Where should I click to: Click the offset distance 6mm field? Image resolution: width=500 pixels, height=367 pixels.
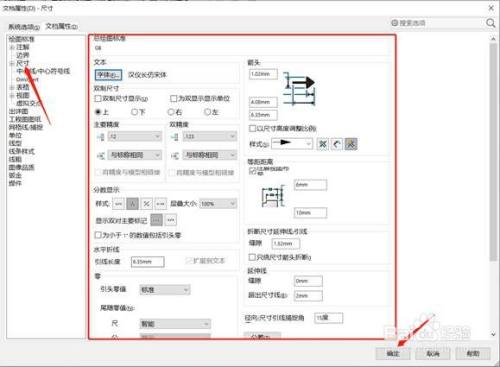pyautogui.click(x=310, y=185)
